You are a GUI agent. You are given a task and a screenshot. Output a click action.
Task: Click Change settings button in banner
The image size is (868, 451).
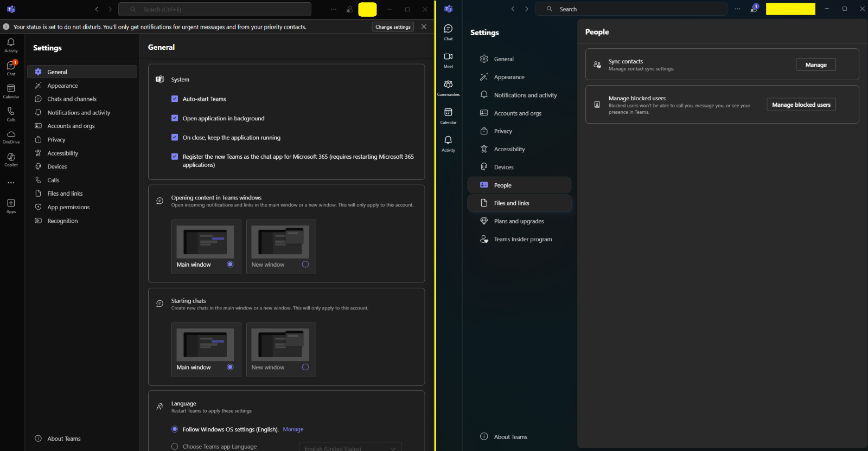393,27
